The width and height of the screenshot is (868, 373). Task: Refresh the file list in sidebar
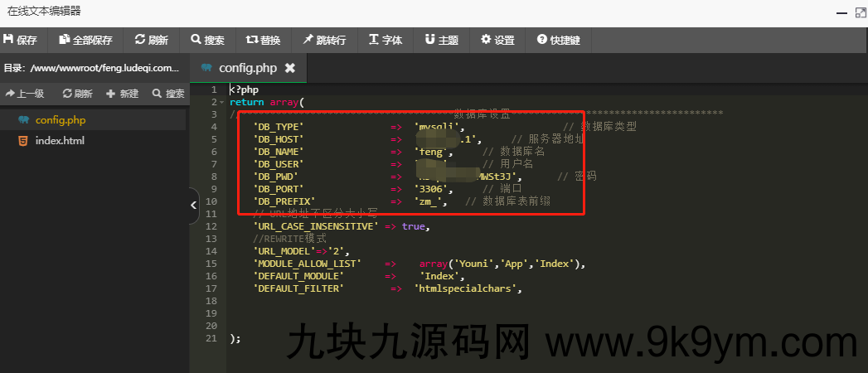[x=78, y=94]
